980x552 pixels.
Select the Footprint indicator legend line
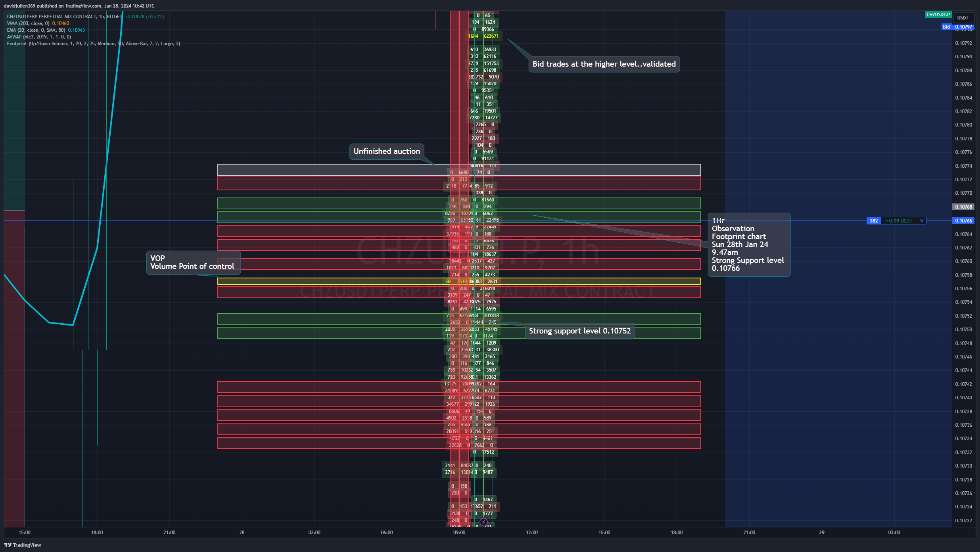[94, 44]
